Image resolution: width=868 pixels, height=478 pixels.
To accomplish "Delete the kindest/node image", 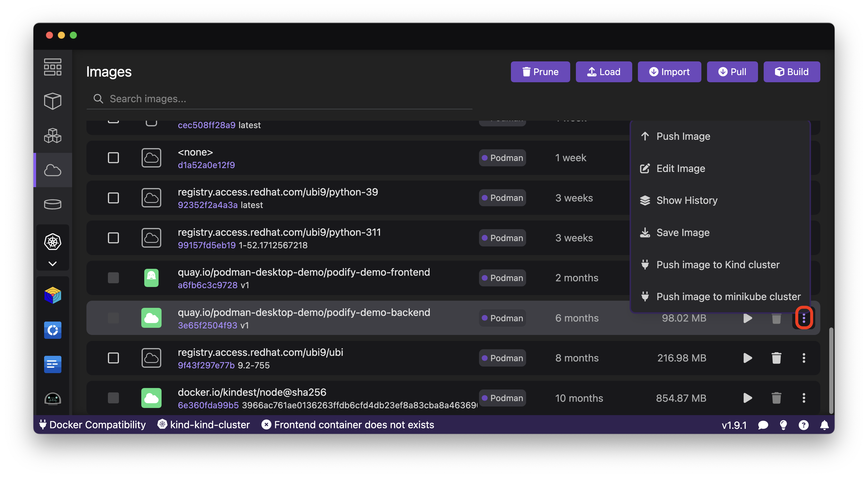I will [776, 398].
